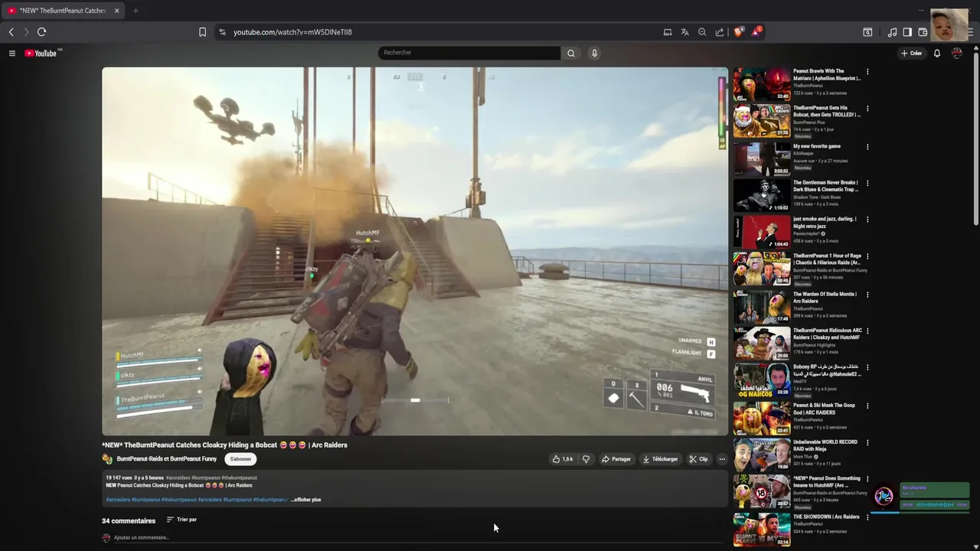Viewport: 980px width, 551px height.
Task: Click the So Like Me media widget album art
Action: pyautogui.click(x=884, y=496)
